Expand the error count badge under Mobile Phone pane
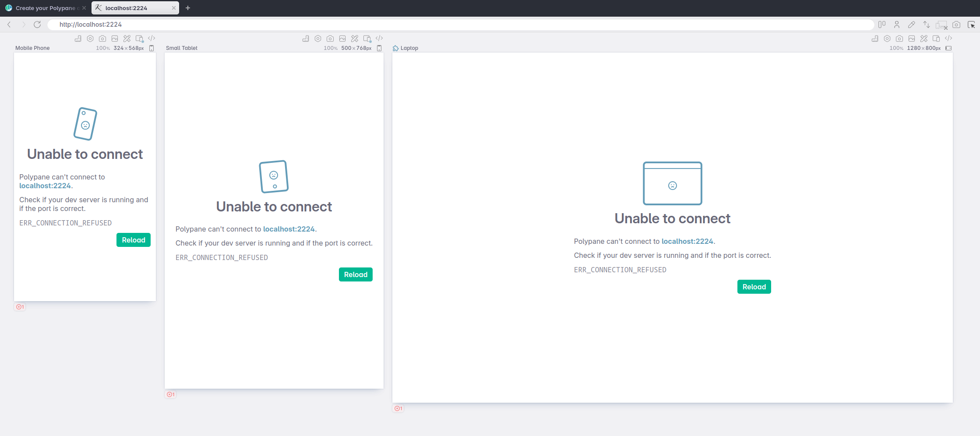Screen dimensions: 980x436 click(20, 307)
